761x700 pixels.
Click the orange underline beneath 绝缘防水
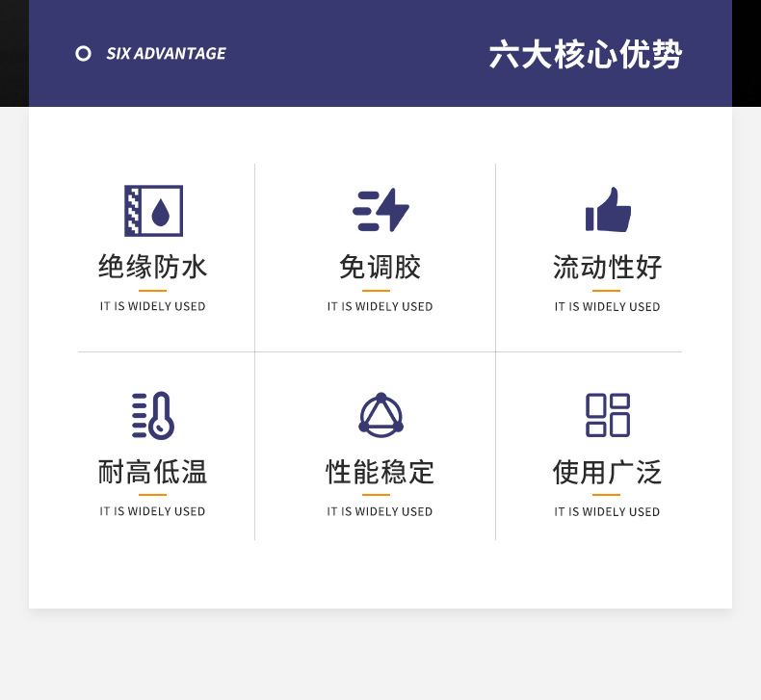click(153, 290)
